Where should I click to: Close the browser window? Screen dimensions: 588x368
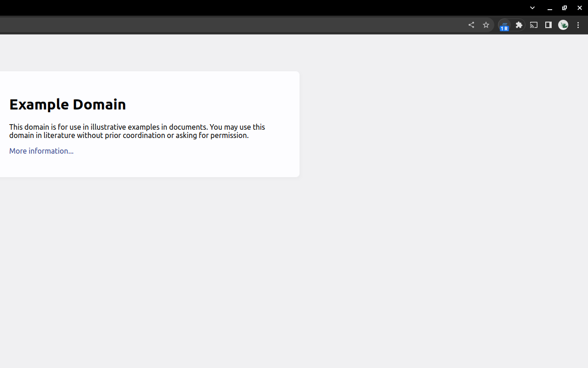point(580,8)
